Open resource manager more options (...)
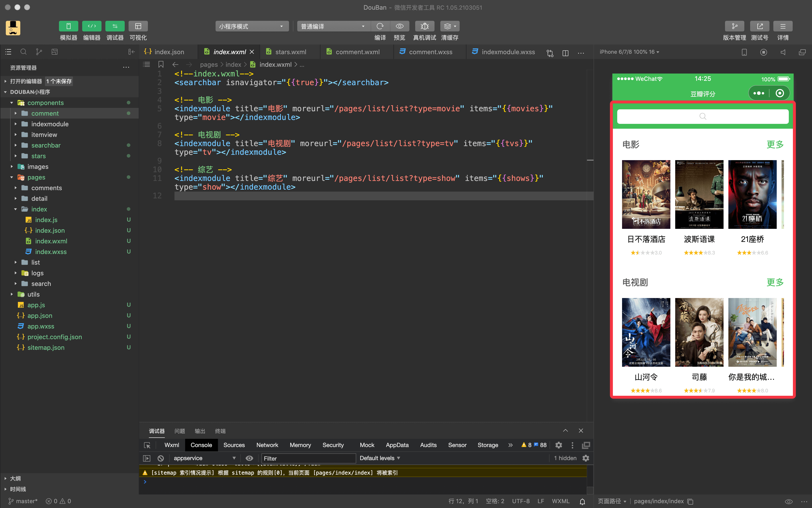Viewport: 812px width, 508px height. [x=126, y=67]
